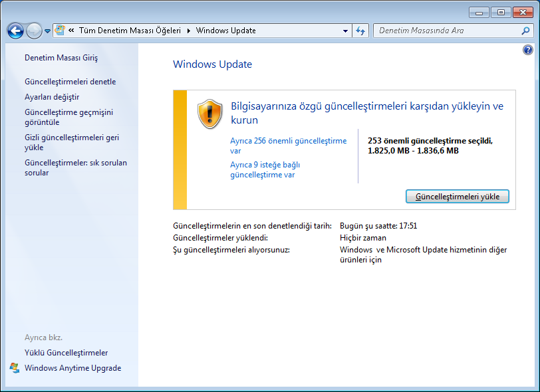Image resolution: width=540 pixels, height=392 pixels.
Task: Open 'Yüklü Güncelleştirmeler' link
Action: [66, 353]
